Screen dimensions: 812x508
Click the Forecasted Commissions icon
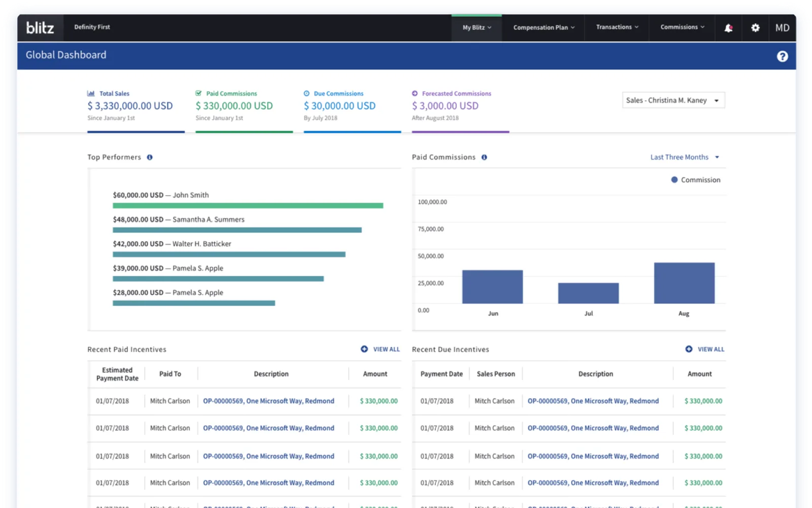click(x=415, y=93)
